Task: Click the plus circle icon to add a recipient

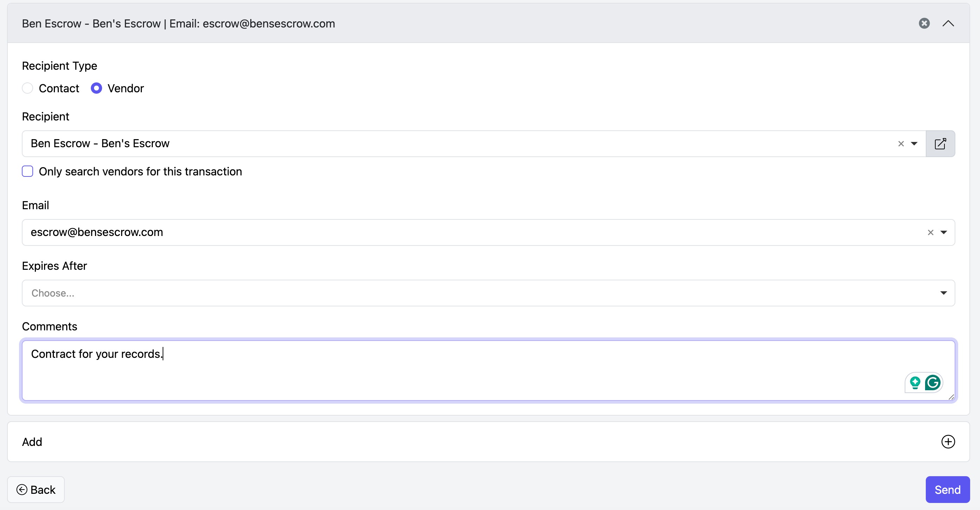Action: click(x=948, y=441)
